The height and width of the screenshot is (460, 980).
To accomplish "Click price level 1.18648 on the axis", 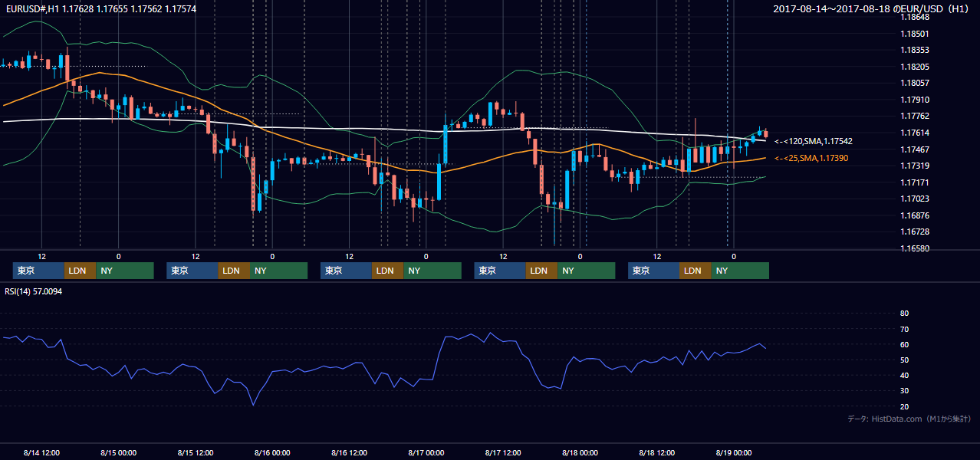I will coord(914,17).
